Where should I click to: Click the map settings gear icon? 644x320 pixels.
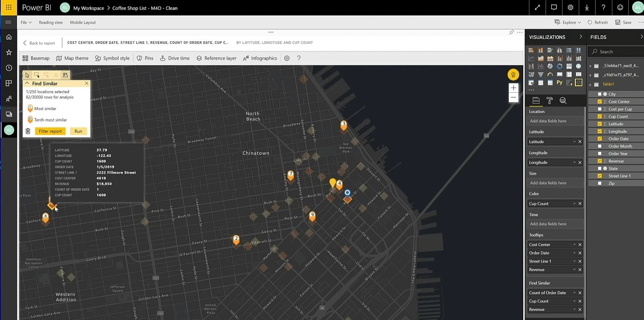(287, 58)
